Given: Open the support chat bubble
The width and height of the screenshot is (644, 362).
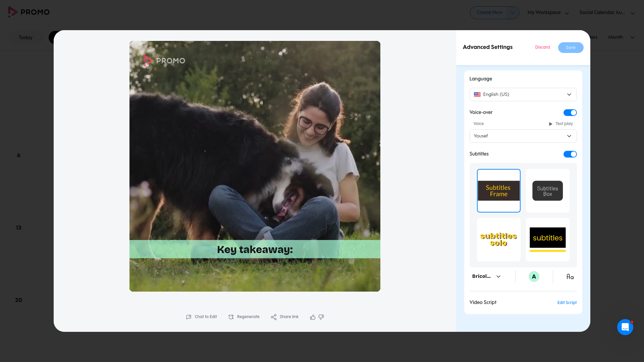Looking at the screenshot, I should point(625,327).
